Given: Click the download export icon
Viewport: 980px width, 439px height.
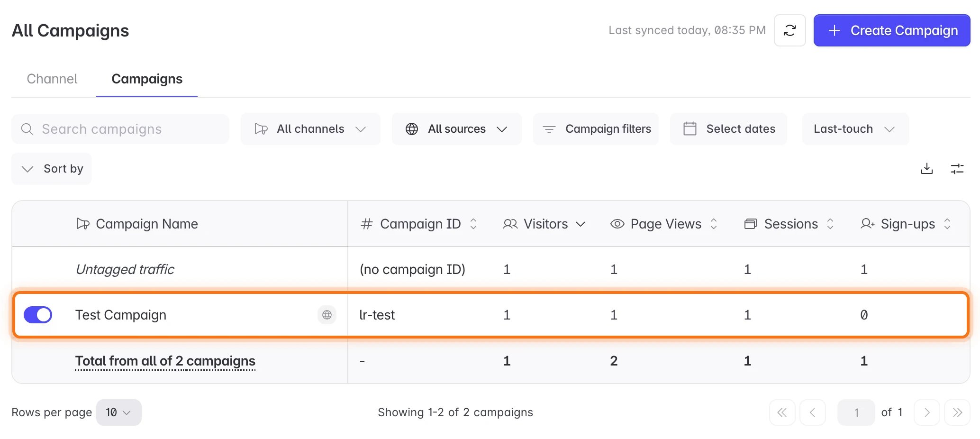Looking at the screenshot, I should click(x=926, y=169).
